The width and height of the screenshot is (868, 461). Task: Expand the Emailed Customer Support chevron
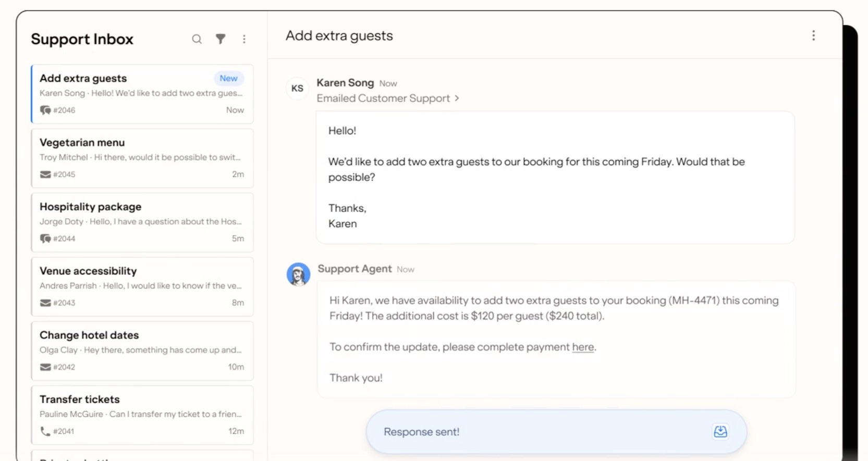point(457,98)
